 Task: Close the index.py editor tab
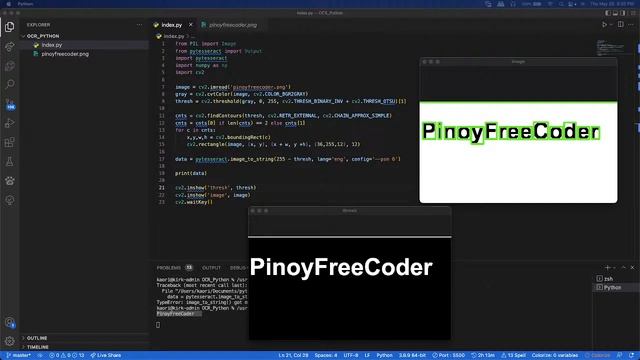point(191,25)
